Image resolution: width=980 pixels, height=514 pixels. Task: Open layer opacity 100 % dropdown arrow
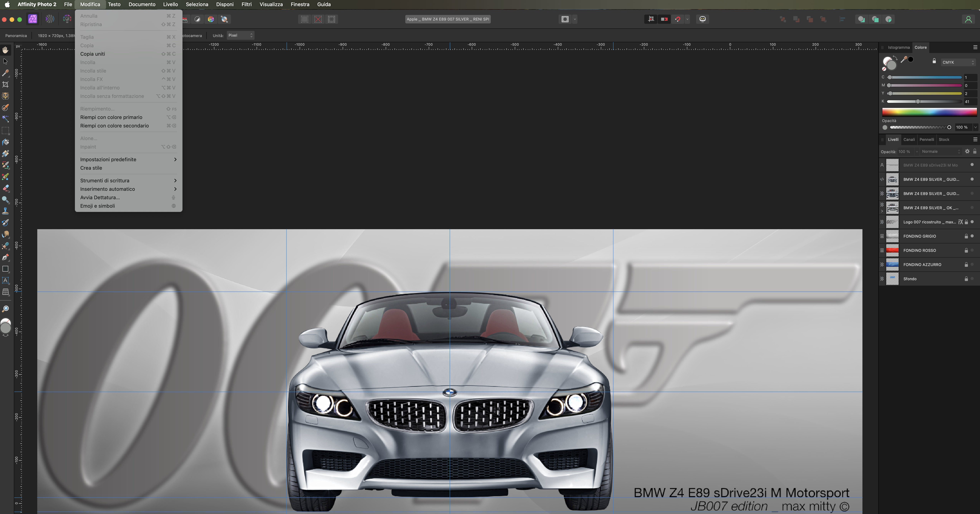[x=916, y=151]
